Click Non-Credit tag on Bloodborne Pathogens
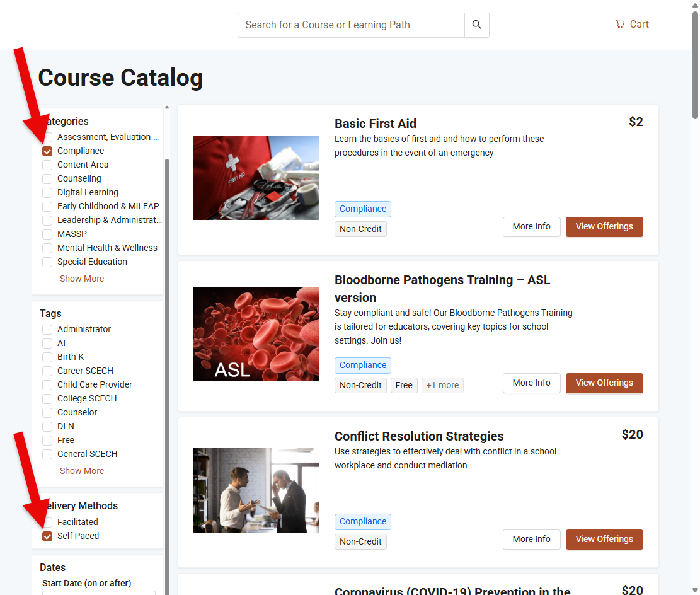This screenshot has width=700, height=595. point(360,385)
